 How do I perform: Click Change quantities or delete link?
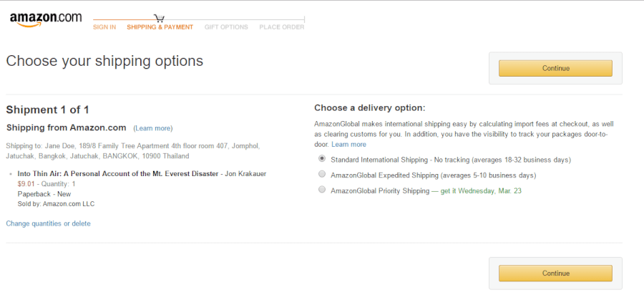pyautogui.click(x=48, y=223)
